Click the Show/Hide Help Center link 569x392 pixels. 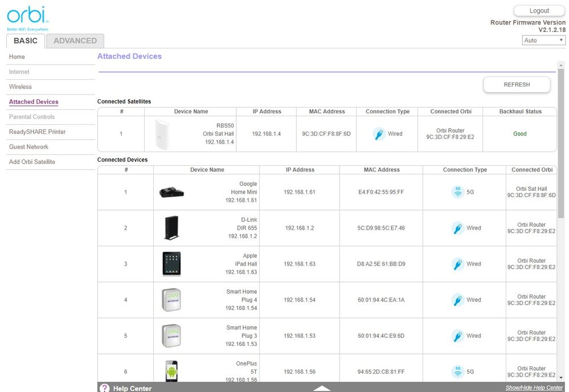coord(534,388)
